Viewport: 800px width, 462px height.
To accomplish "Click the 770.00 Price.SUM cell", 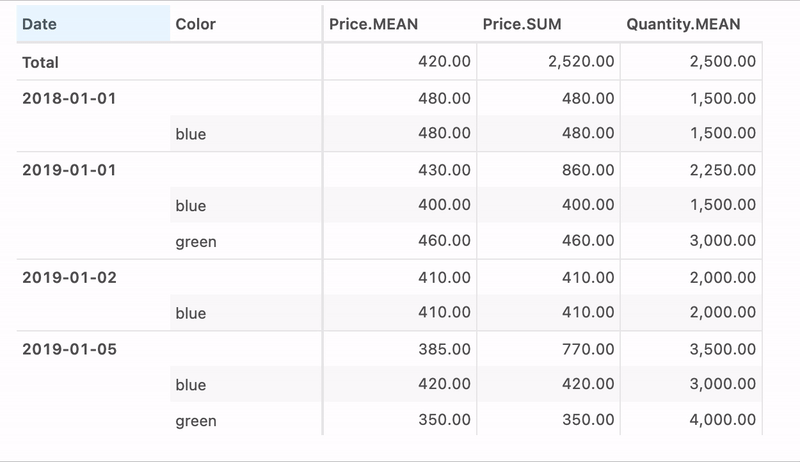I will 589,349.
